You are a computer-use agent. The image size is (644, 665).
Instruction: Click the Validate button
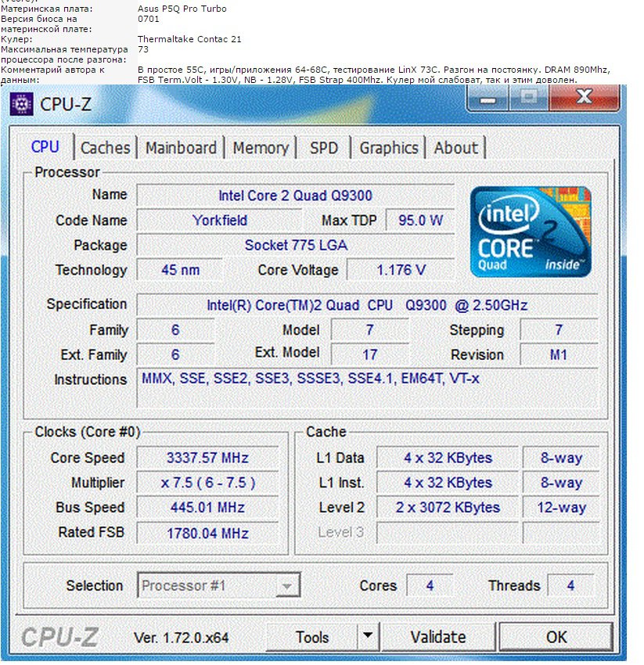(438, 637)
